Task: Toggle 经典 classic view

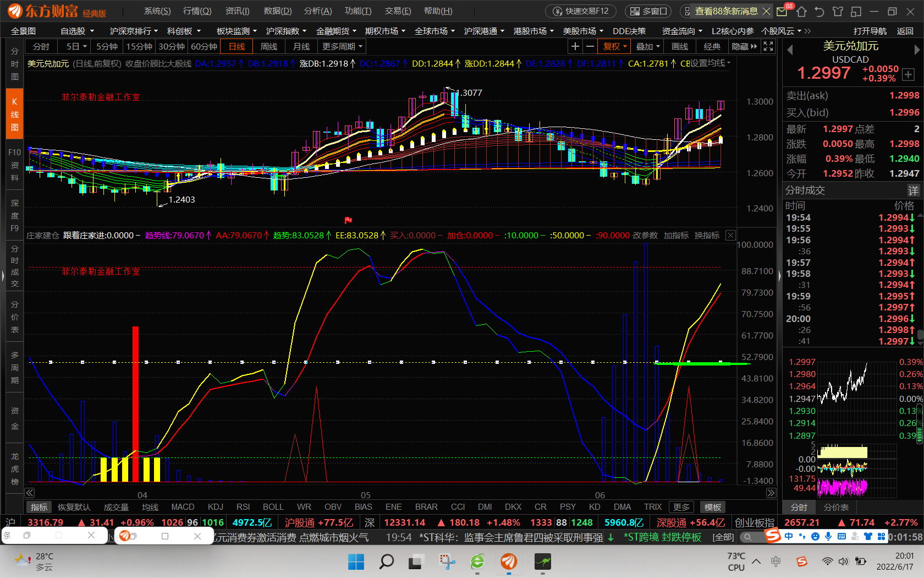Action: pos(712,47)
